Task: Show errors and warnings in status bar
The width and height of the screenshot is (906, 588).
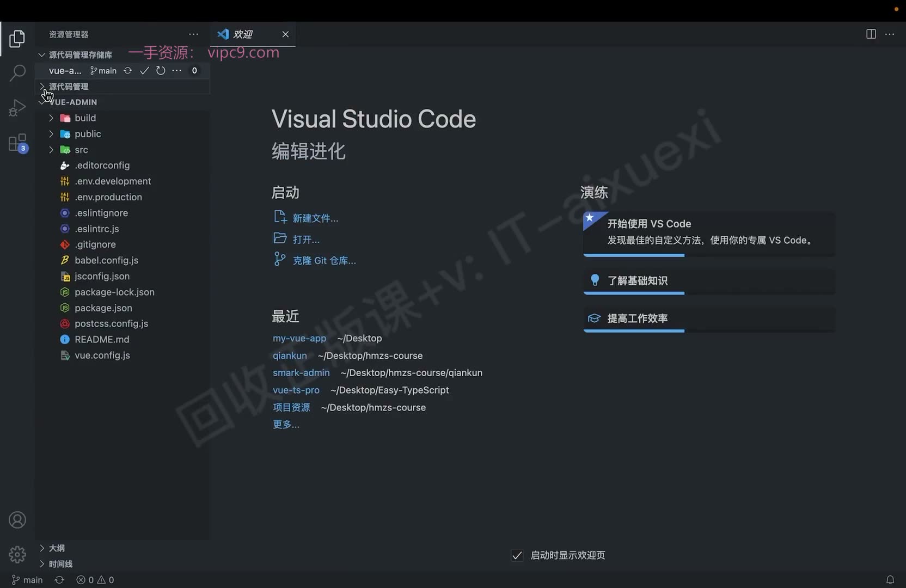Action: click(95, 580)
